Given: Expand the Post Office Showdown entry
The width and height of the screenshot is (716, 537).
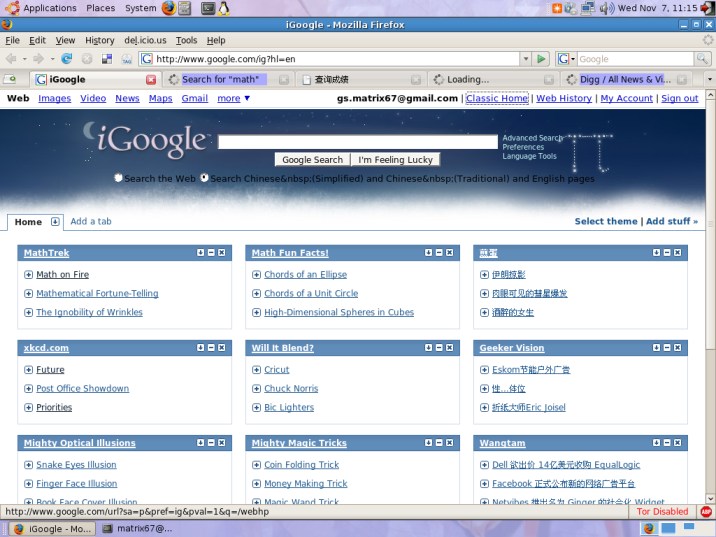Looking at the screenshot, I should coord(28,389).
